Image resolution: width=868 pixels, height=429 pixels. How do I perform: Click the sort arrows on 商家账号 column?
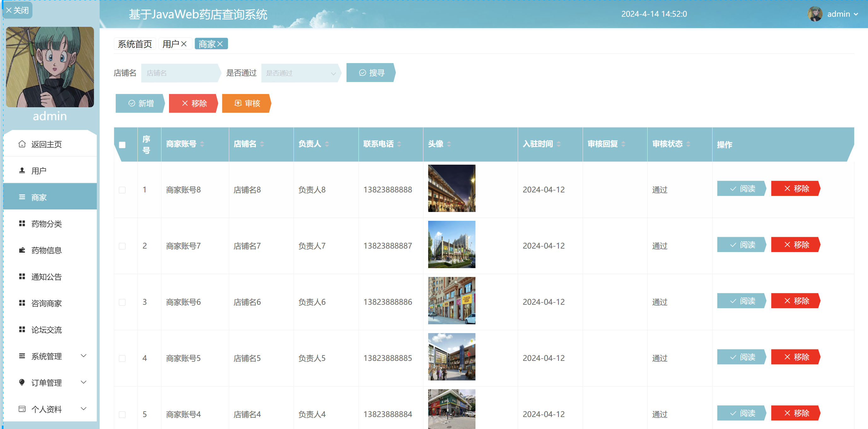click(x=202, y=144)
